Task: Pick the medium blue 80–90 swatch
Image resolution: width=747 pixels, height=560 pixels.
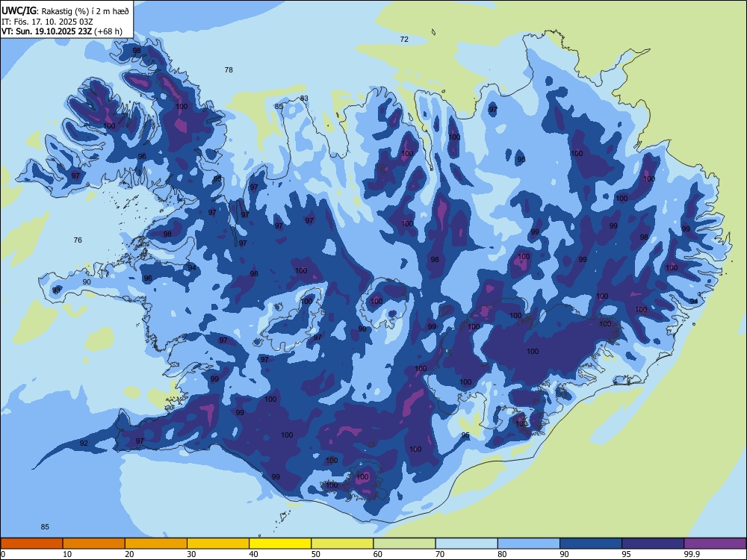Action: coord(529,544)
